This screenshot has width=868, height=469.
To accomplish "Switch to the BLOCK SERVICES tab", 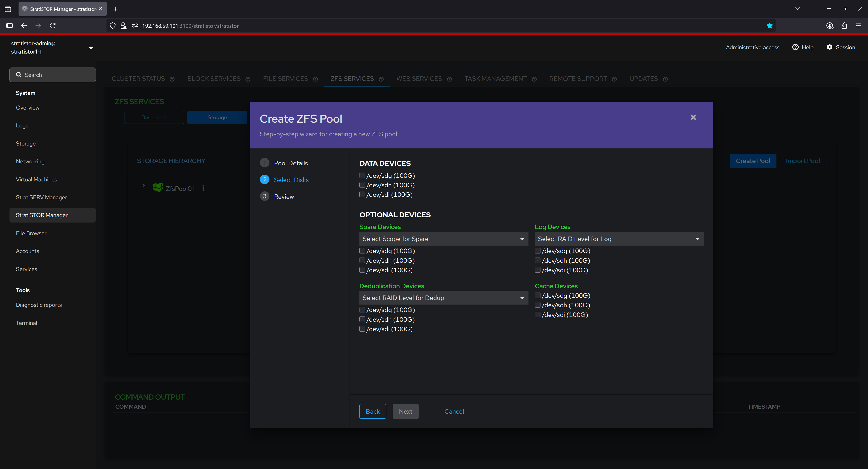I will click(x=214, y=79).
